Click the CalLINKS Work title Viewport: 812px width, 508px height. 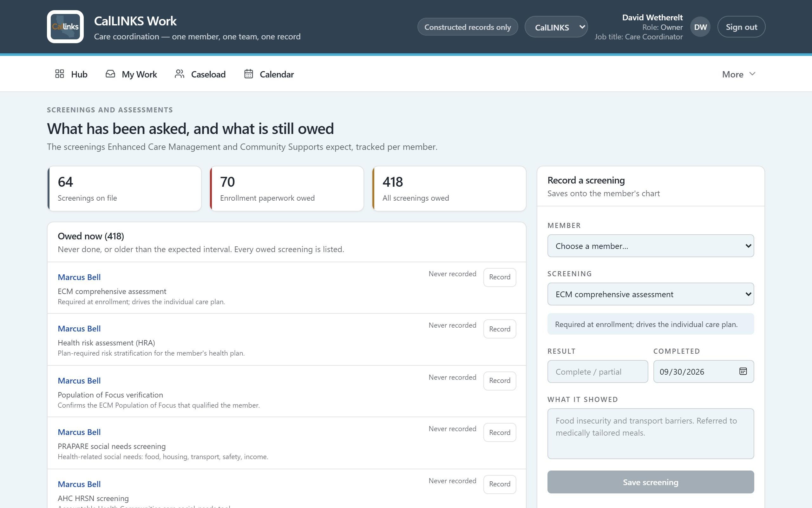(135, 21)
